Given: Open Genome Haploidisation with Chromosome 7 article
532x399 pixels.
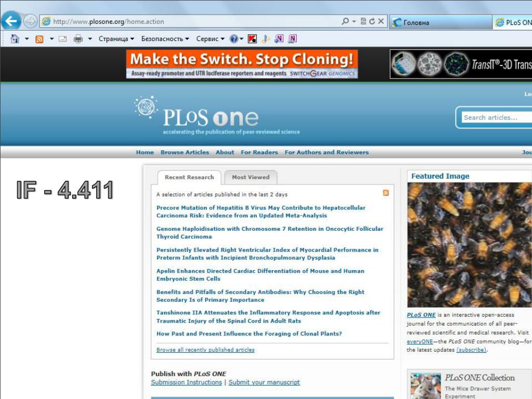Looking at the screenshot, I should (x=270, y=233).
